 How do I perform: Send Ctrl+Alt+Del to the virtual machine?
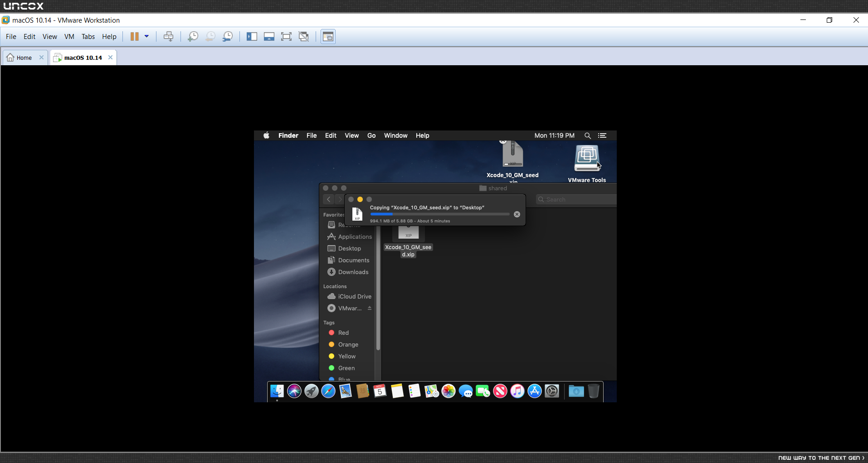168,37
